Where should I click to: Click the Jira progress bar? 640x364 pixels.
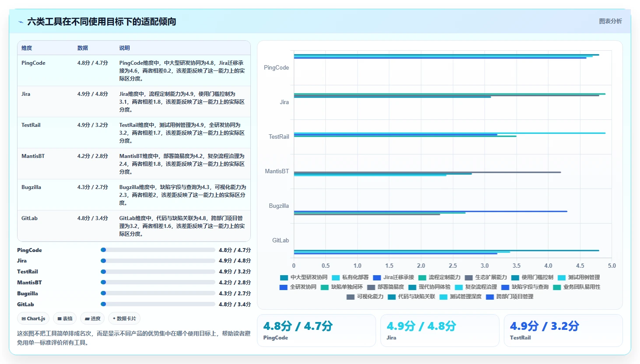158,261
